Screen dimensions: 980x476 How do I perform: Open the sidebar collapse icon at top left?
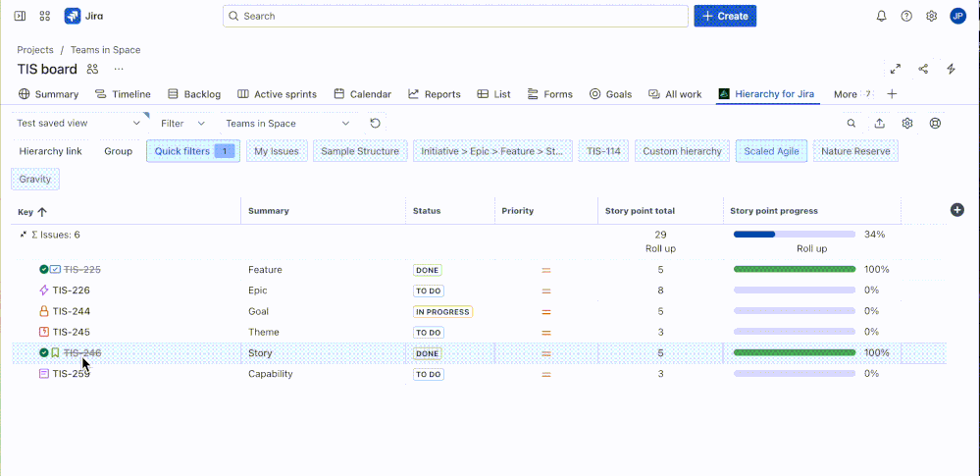click(x=20, y=16)
